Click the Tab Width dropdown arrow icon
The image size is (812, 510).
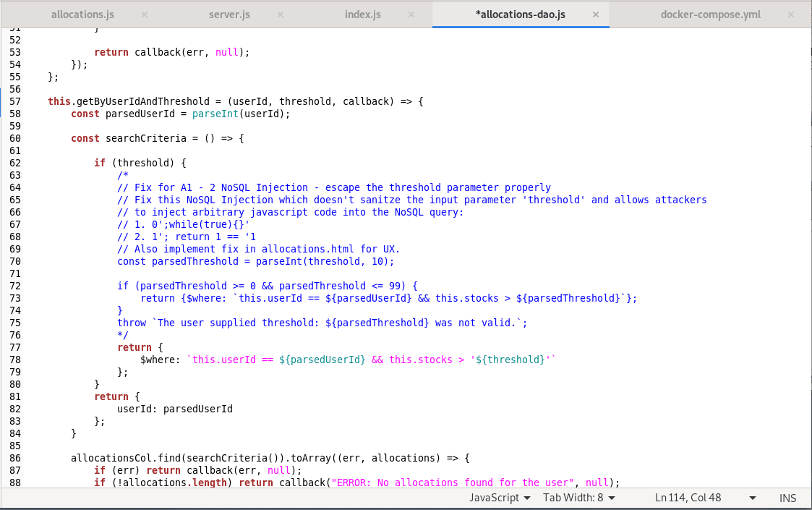point(613,498)
